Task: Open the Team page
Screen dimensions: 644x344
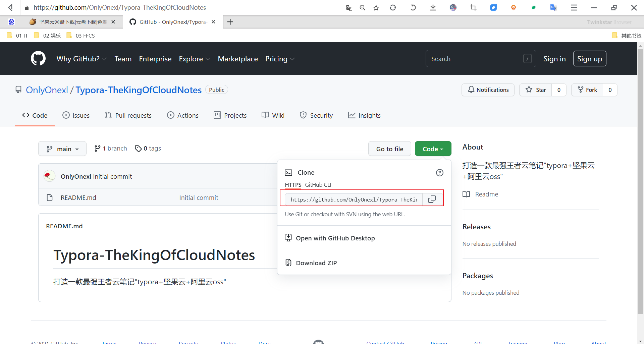Action: pyautogui.click(x=123, y=59)
